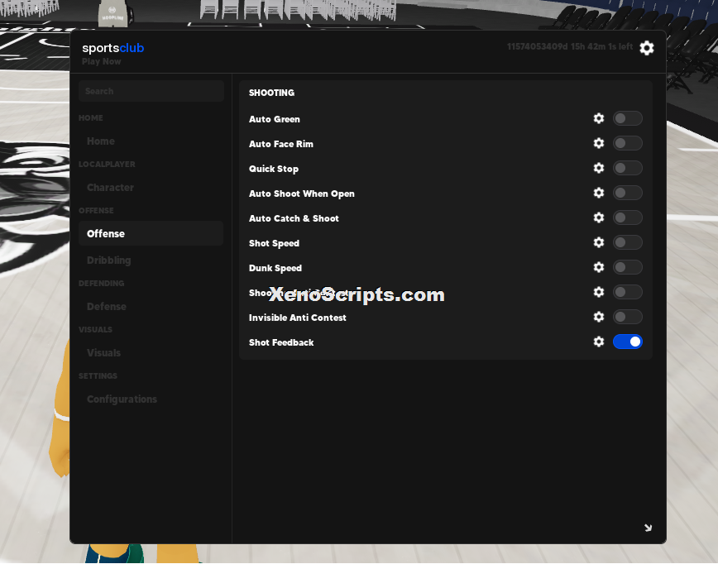Enable the Auto Green toggle
This screenshot has height=588, width=718.
pyautogui.click(x=627, y=118)
